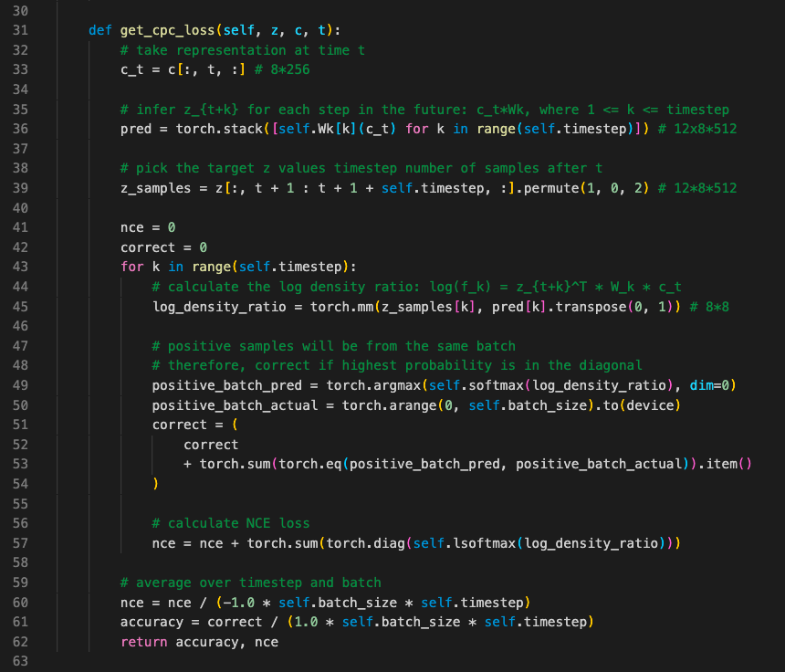
Task: Click the comment '12x8*512' on line 36
Action: click(x=698, y=129)
